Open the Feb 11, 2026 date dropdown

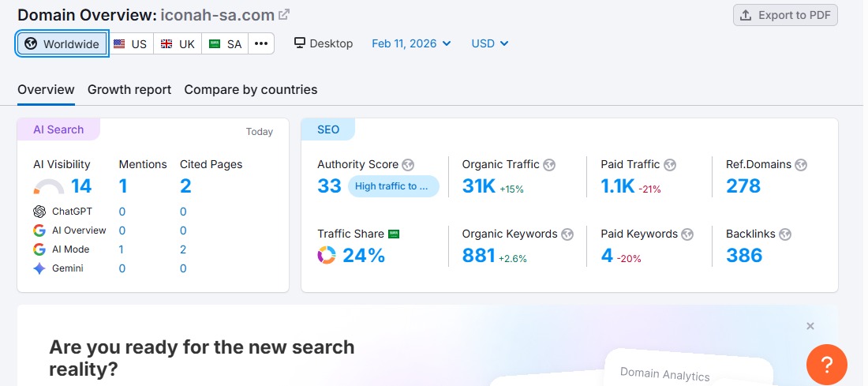pyautogui.click(x=411, y=43)
